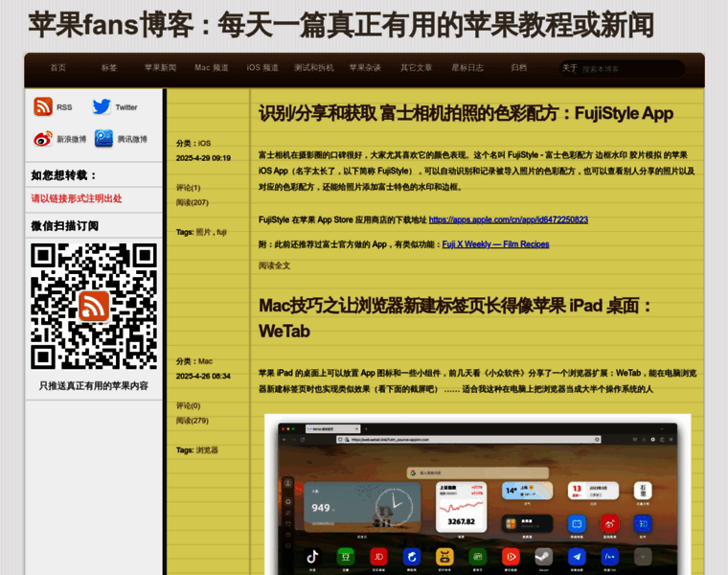728x575 pixels.
Task: Open the iOS category of the FujiStyle post
Action: 204,144
